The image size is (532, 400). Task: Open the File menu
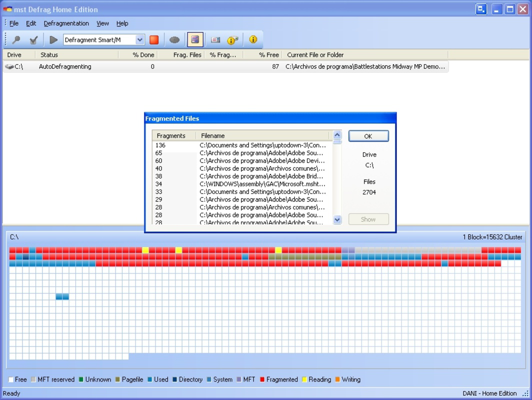(14, 23)
